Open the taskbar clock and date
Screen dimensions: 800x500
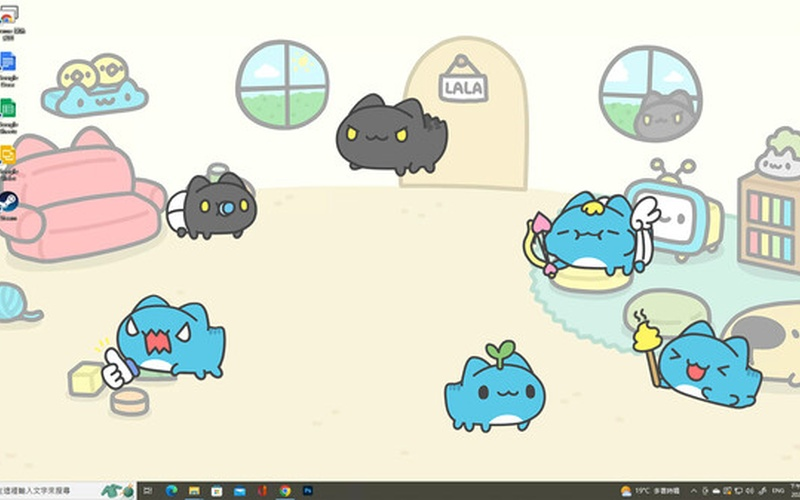(795, 491)
